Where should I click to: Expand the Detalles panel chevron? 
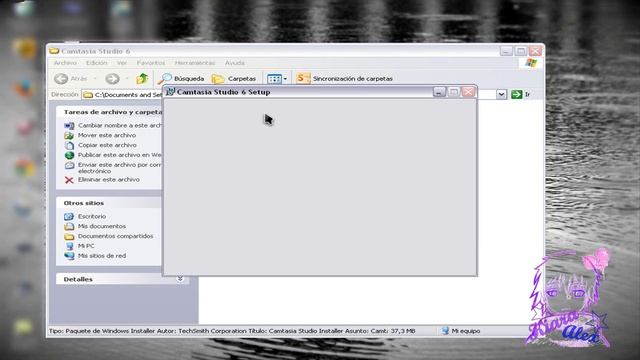(180, 279)
